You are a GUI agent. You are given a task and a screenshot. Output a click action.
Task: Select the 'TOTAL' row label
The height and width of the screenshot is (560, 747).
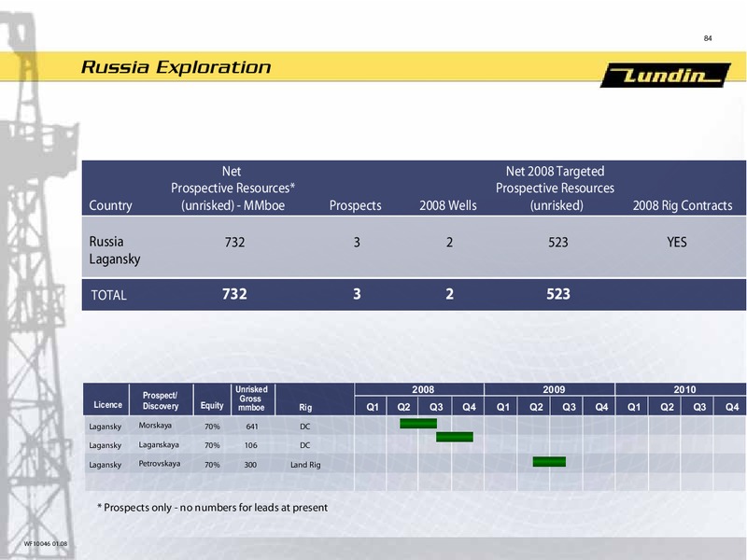click(x=108, y=295)
